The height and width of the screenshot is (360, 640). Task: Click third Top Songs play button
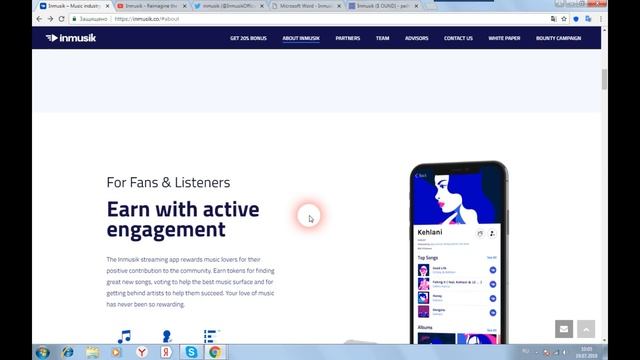(493, 298)
